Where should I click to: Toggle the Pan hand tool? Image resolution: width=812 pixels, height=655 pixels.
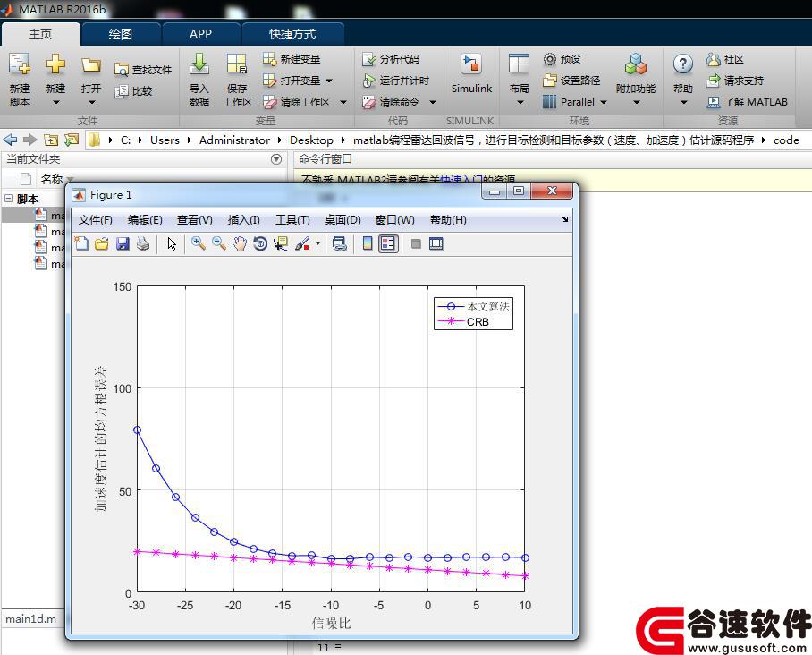(x=240, y=243)
